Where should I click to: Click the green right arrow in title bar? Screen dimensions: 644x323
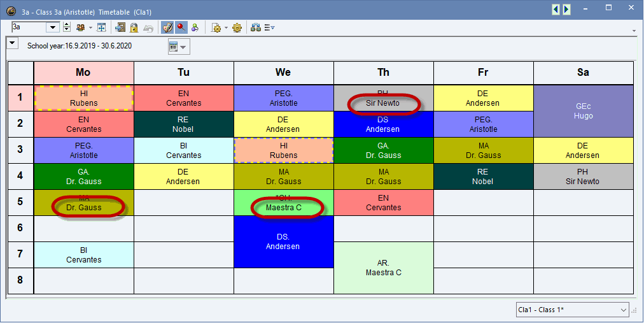(x=566, y=9)
